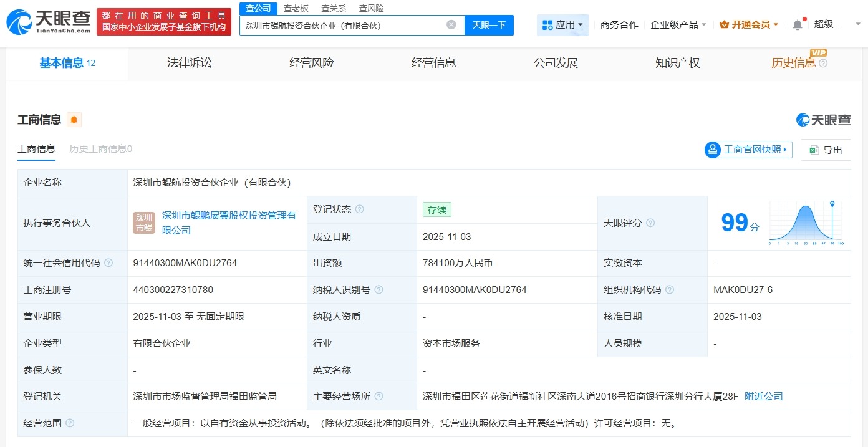
Task: Clear the search box with the circle-x icon
Action: (x=451, y=24)
